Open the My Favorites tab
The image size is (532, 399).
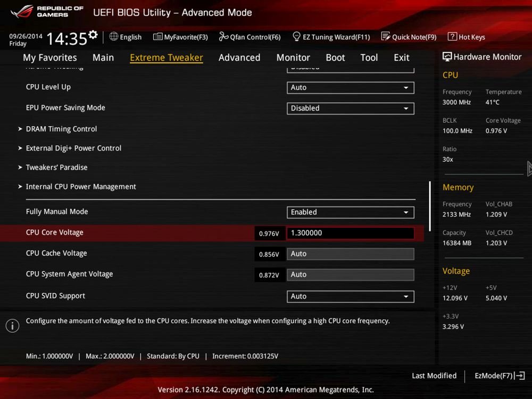click(x=50, y=57)
